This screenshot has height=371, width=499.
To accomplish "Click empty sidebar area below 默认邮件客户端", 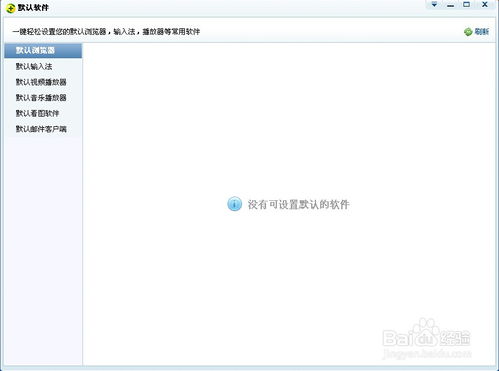I will 43,250.
